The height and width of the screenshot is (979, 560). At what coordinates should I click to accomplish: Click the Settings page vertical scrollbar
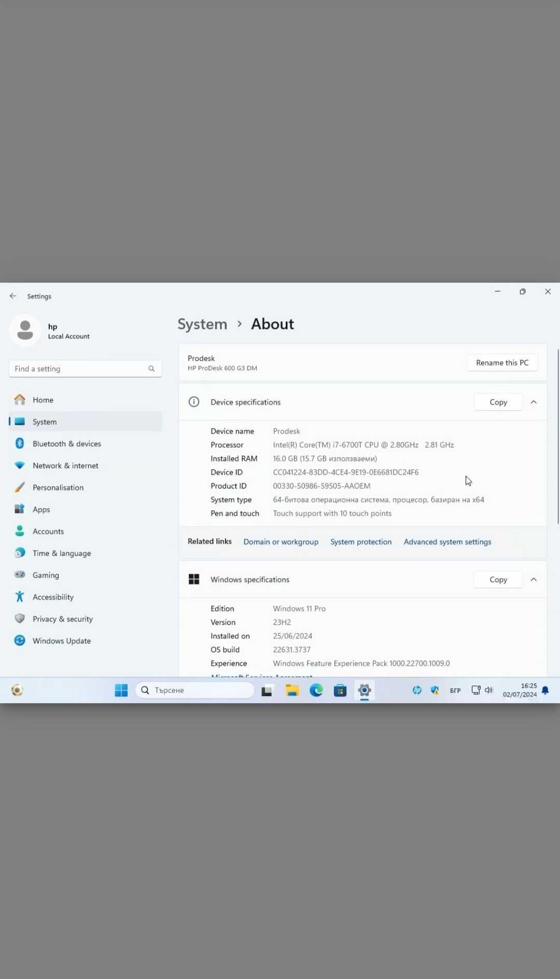pos(558,437)
